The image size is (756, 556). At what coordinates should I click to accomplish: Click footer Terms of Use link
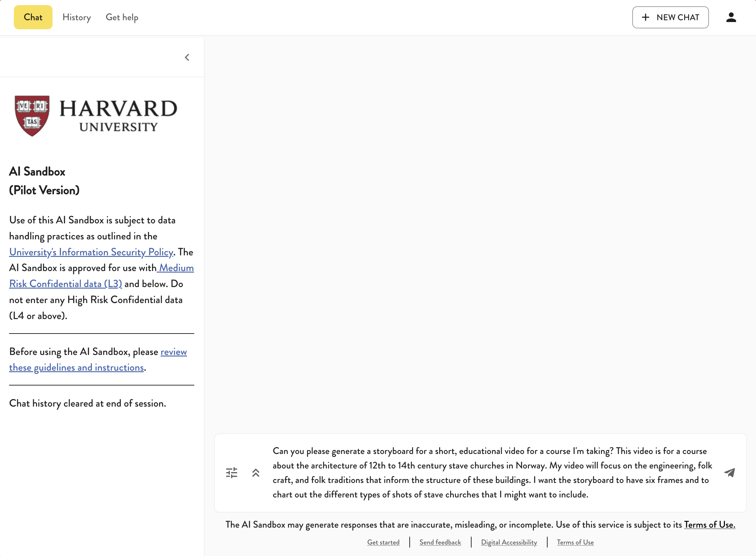pyautogui.click(x=575, y=542)
